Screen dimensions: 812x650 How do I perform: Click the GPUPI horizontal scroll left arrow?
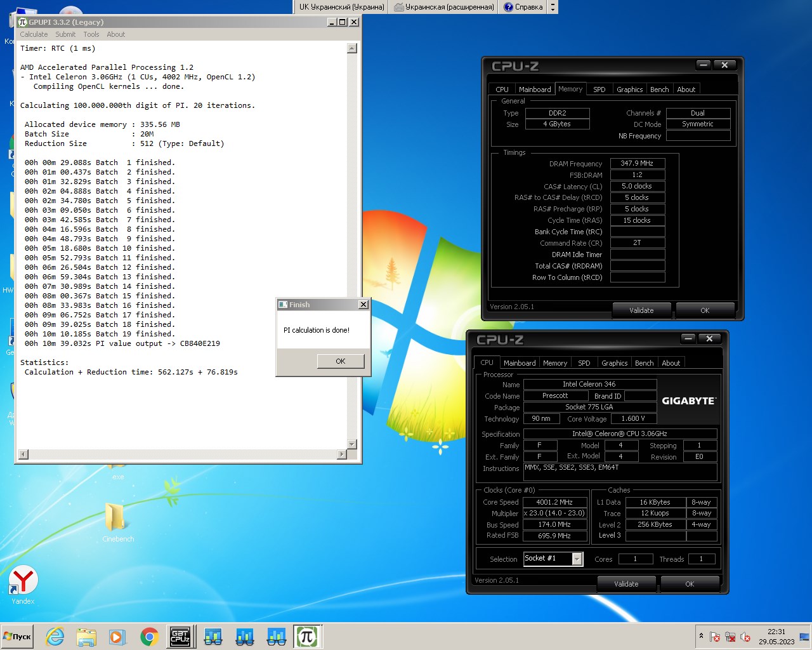[23, 454]
